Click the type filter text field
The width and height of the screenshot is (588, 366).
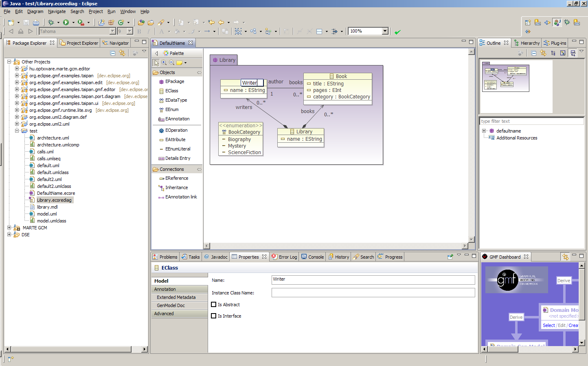click(x=532, y=121)
